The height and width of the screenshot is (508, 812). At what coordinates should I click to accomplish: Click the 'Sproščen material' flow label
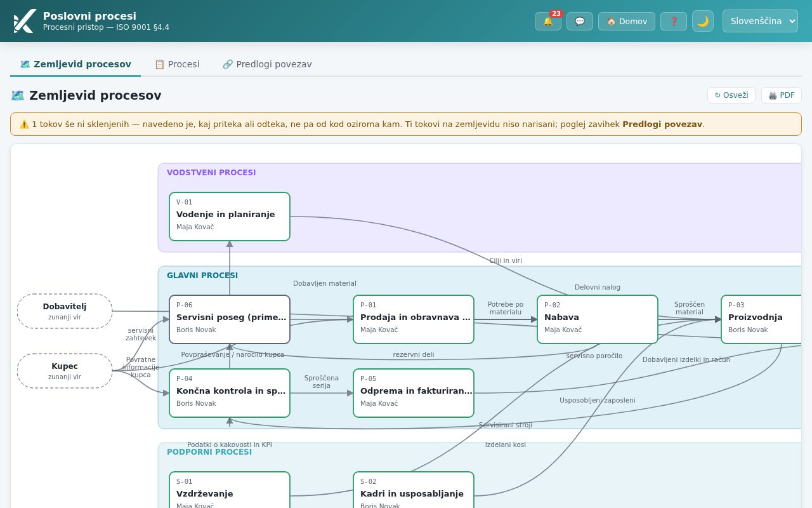[690, 308]
